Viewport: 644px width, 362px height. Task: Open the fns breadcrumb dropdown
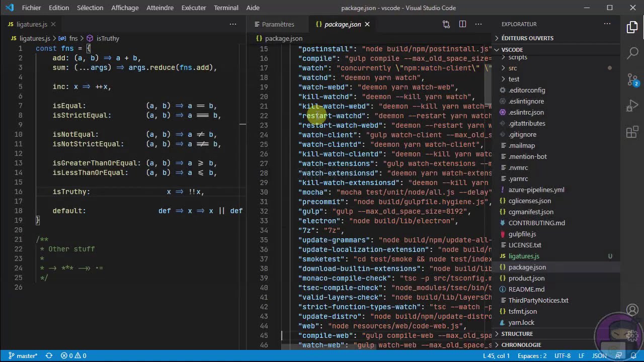(68, 38)
